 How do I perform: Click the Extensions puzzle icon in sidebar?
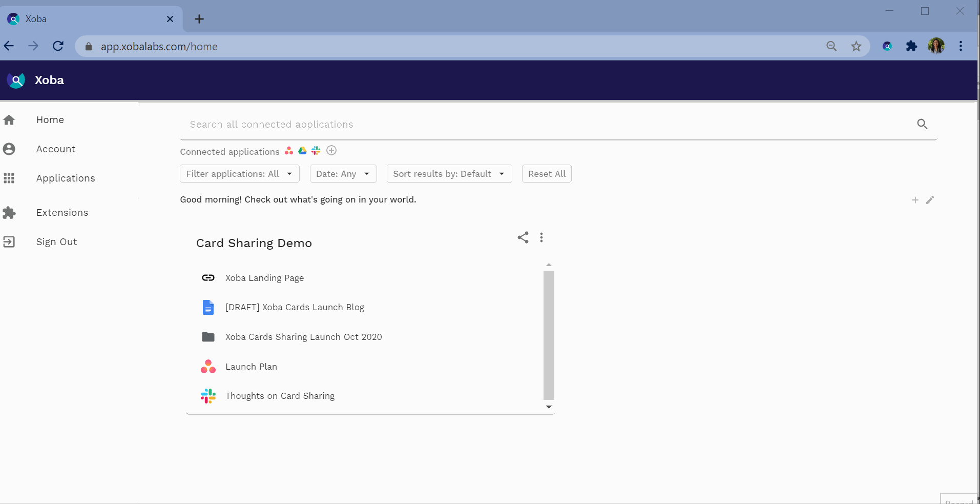click(9, 213)
